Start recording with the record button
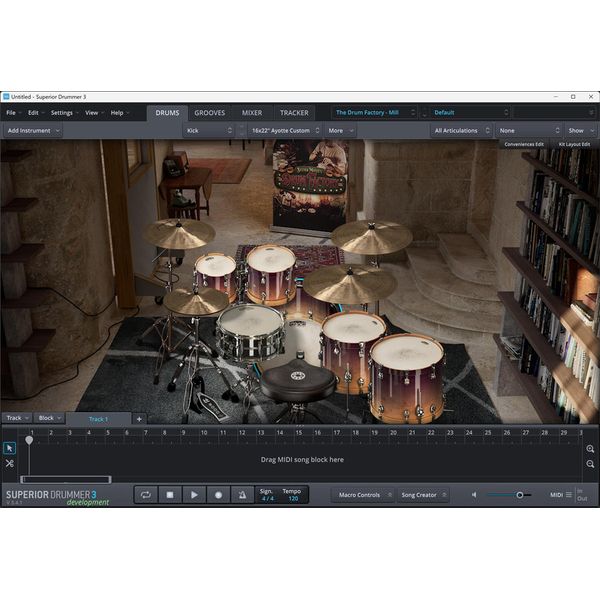Screen dimensions: 600x600 (218, 495)
